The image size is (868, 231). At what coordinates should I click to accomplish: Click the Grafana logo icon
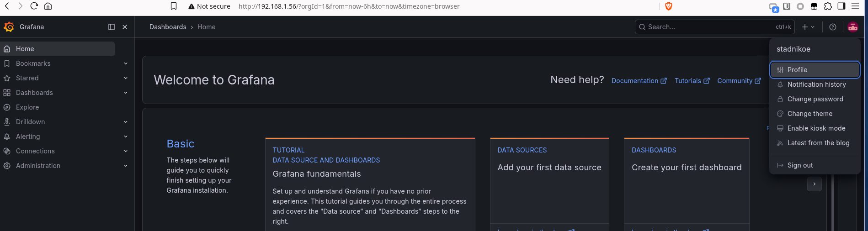pyautogui.click(x=9, y=27)
